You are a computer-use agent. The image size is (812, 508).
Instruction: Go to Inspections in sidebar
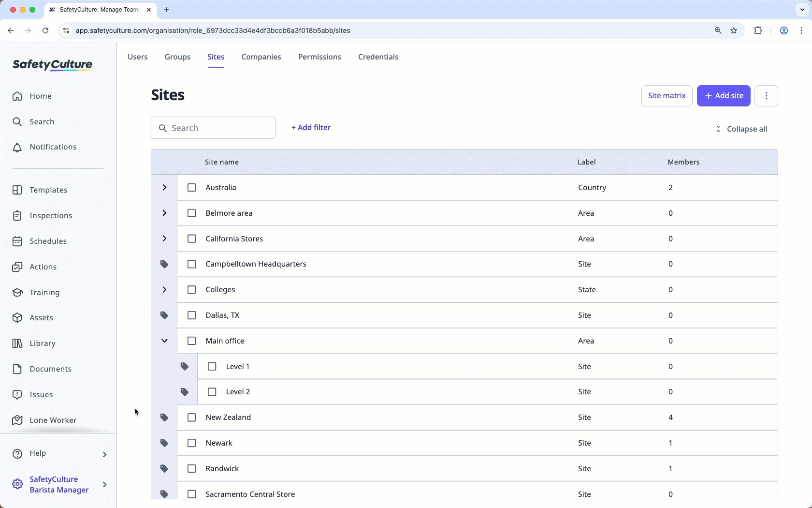[x=43, y=215]
